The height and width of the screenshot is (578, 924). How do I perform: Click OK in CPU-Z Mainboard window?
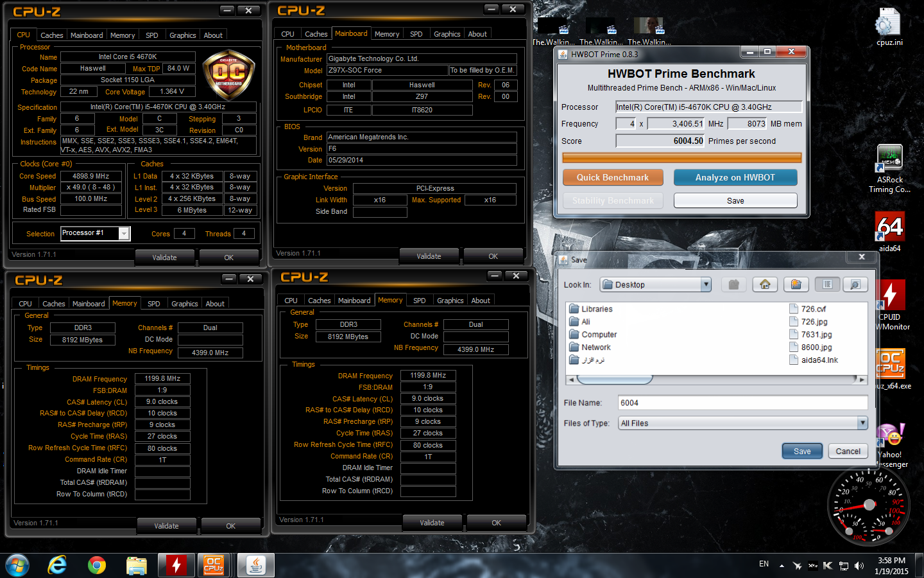[x=493, y=256]
